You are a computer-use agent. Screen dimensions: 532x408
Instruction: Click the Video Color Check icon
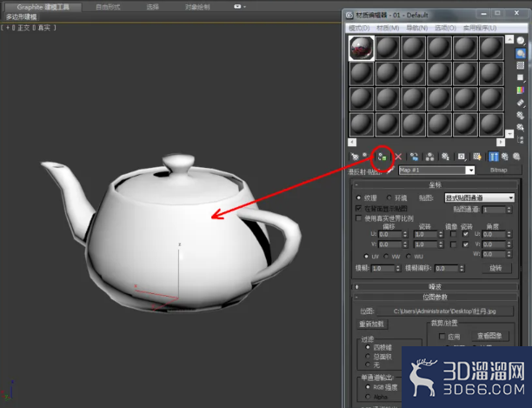[521, 90]
